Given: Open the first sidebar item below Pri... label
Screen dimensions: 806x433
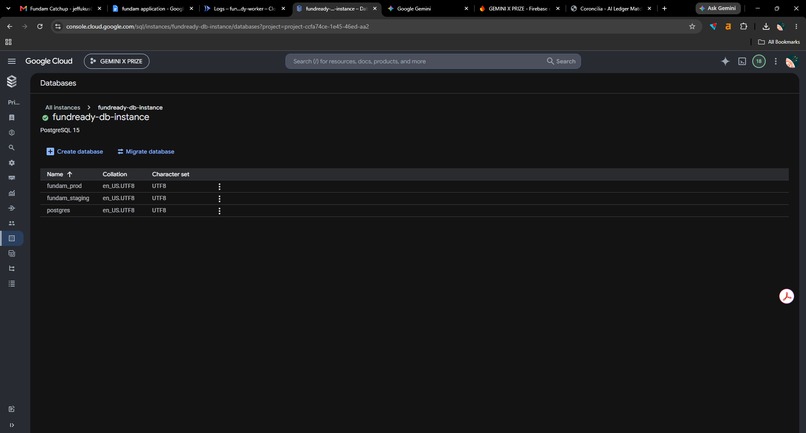Looking at the screenshot, I should [x=12, y=117].
